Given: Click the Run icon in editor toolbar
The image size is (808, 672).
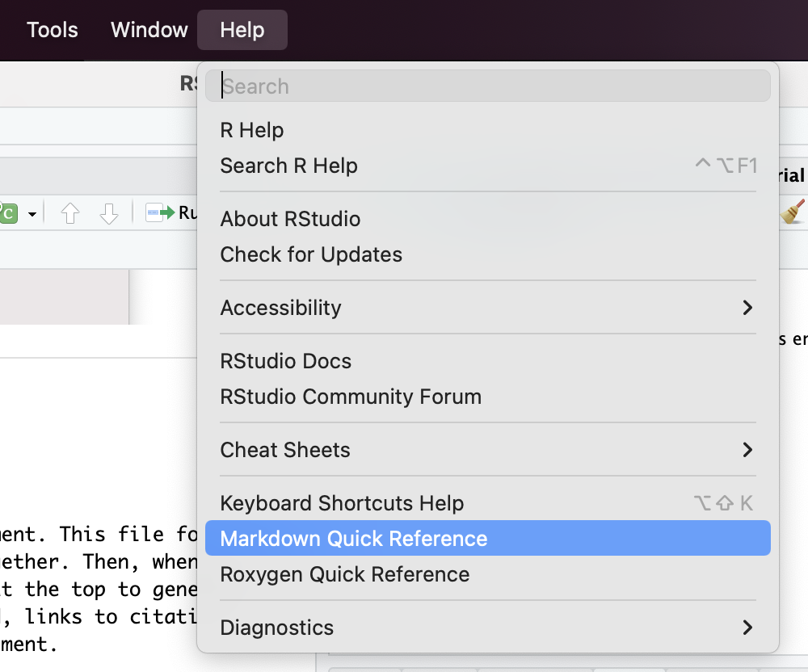Looking at the screenshot, I should (160, 212).
